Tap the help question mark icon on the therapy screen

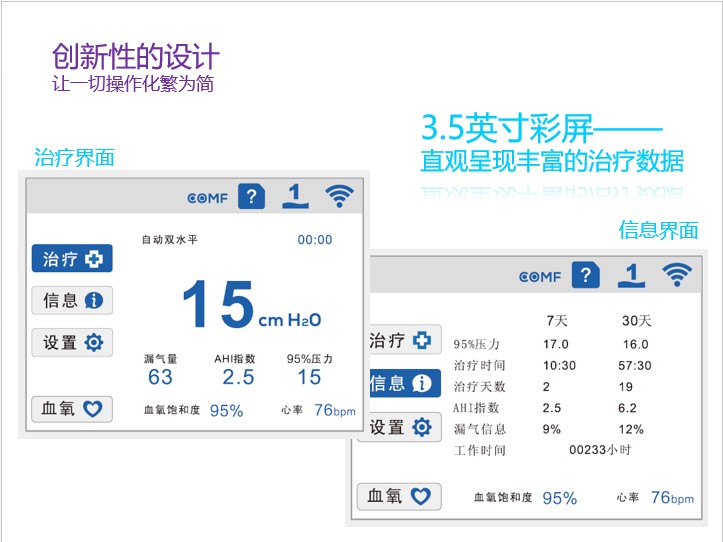[251, 196]
